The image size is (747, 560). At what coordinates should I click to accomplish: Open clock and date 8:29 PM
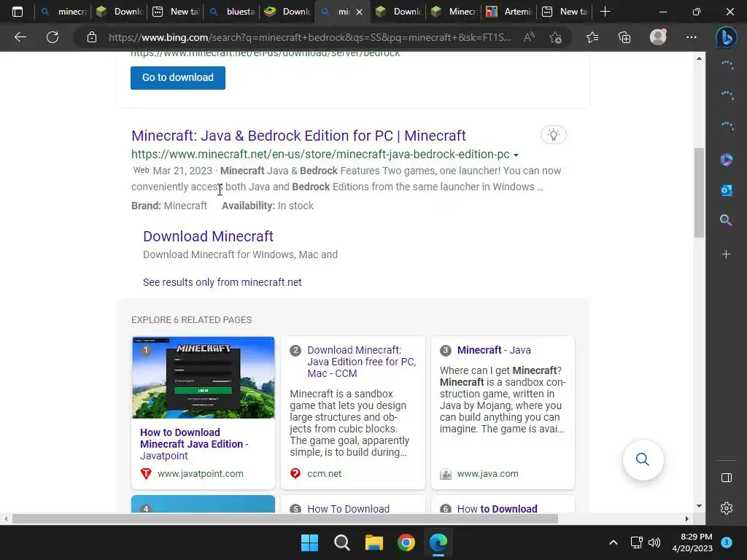click(692, 542)
